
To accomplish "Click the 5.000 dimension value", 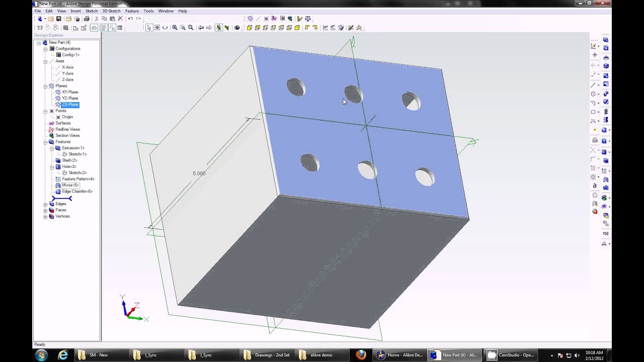I will click(199, 173).
